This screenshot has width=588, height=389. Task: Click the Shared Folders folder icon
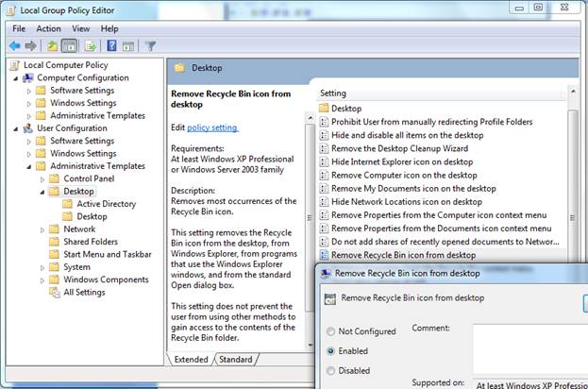tap(55, 242)
